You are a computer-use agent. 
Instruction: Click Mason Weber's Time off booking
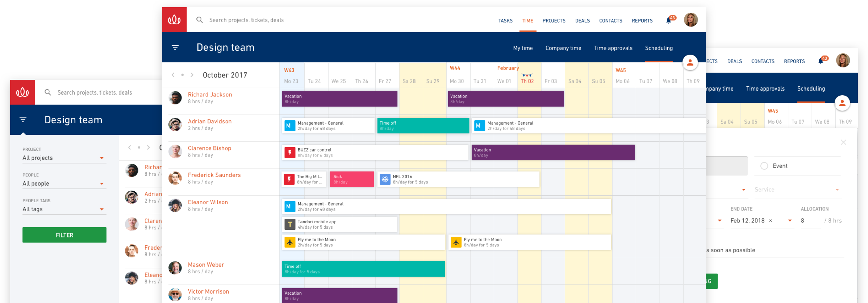pyautogui.click(x=363, y=269)
